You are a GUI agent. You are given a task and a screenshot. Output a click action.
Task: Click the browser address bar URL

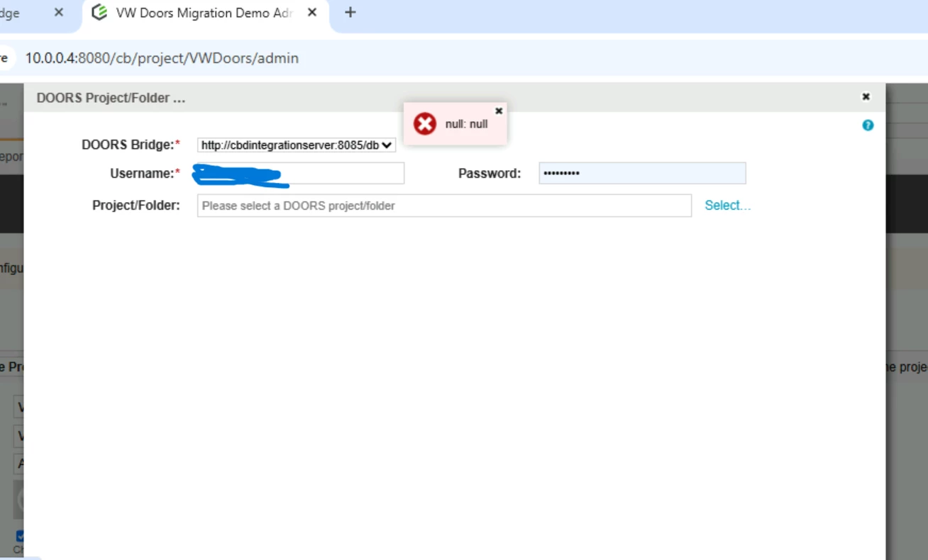point(162,58)
